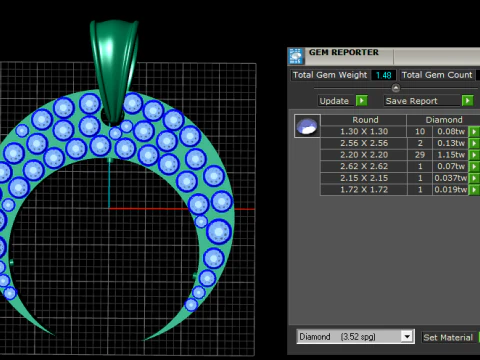
Task: Select the green pendant bail in viewport
Action: [114, 70]
